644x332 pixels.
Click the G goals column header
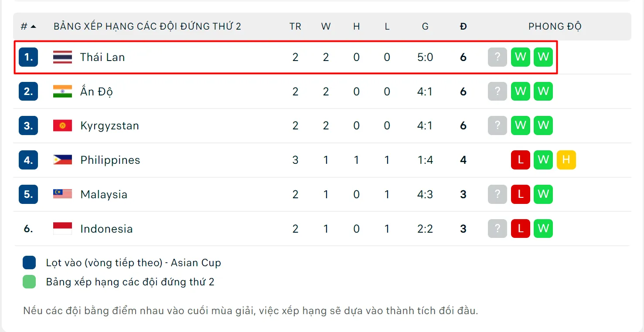[x=425, y=27]
